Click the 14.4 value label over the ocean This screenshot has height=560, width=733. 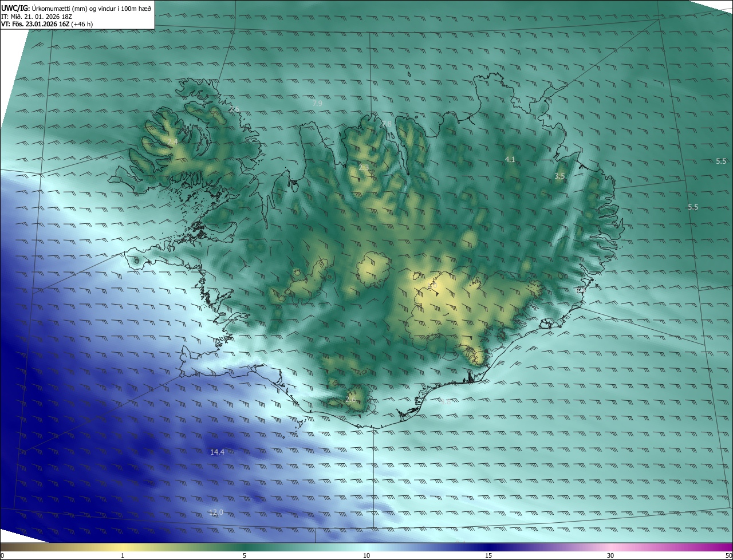click(x=217, y=452)
